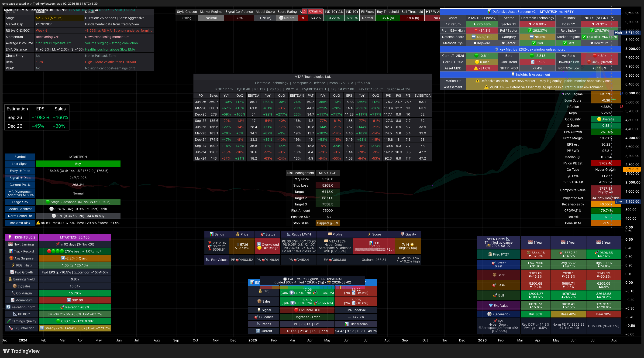Click the Sep 26 EPS estimate +1083%
This screenshot has height=358, width=644.
click(40, 117)
